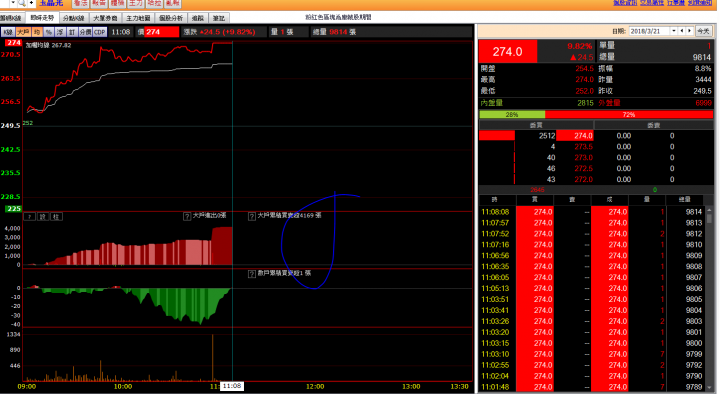Select the 11:08:08 trade row
This screenshot has height=394, width=720.
coord(591,212)
